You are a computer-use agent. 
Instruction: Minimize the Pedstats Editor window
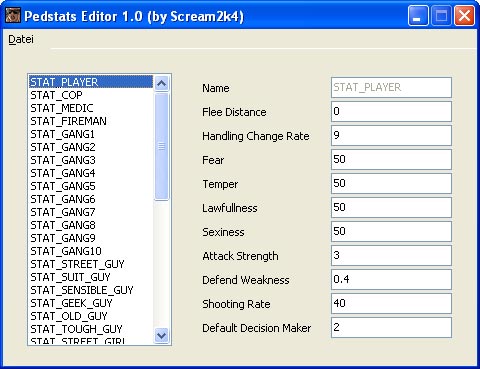tap(418, 15)
